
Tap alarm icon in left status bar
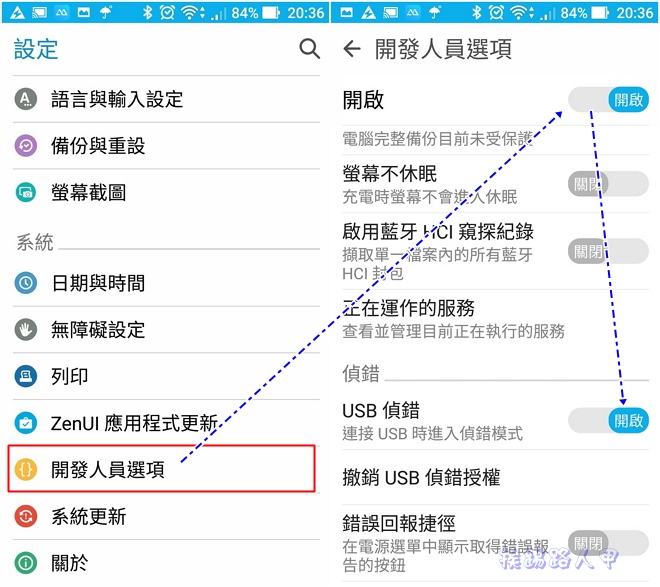tap(167, 13)
